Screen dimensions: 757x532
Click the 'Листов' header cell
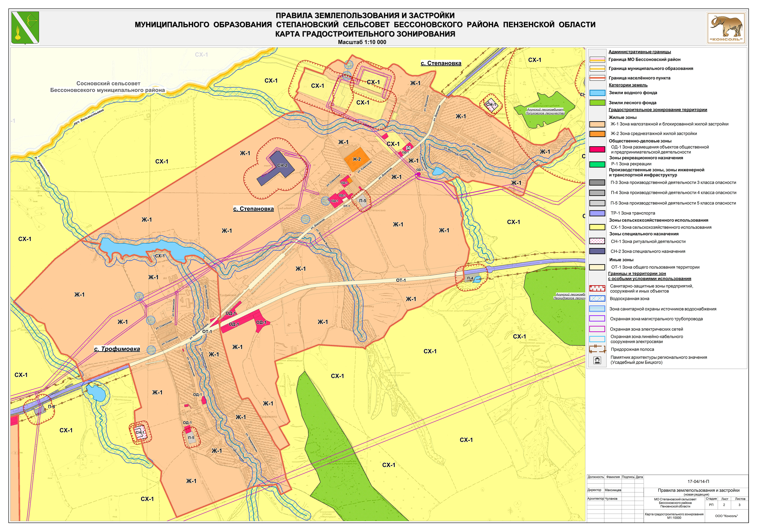[x=740, y=499]
